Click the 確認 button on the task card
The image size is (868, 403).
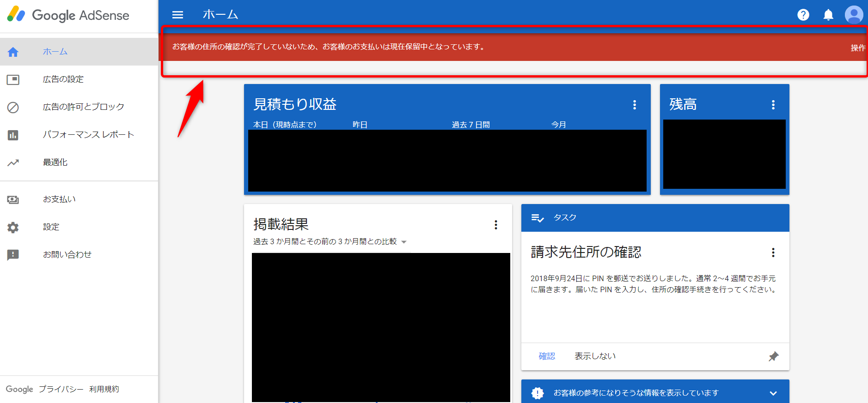point(547,356)
